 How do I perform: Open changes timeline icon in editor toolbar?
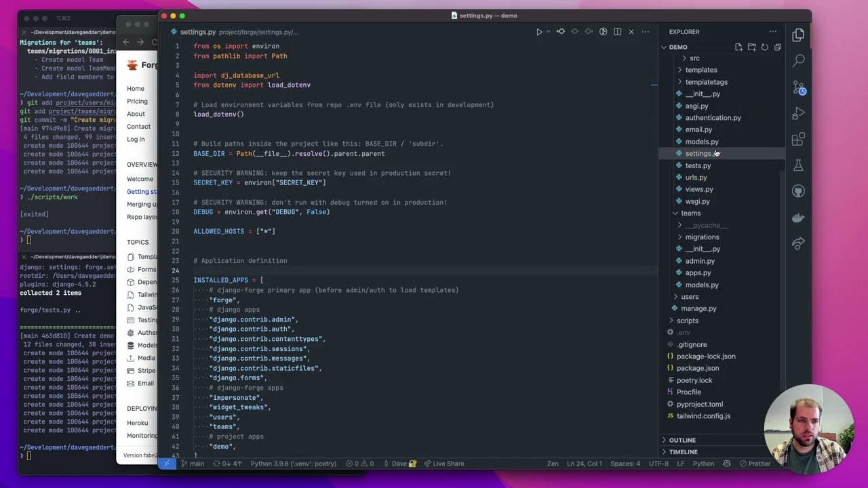[603, 32]
